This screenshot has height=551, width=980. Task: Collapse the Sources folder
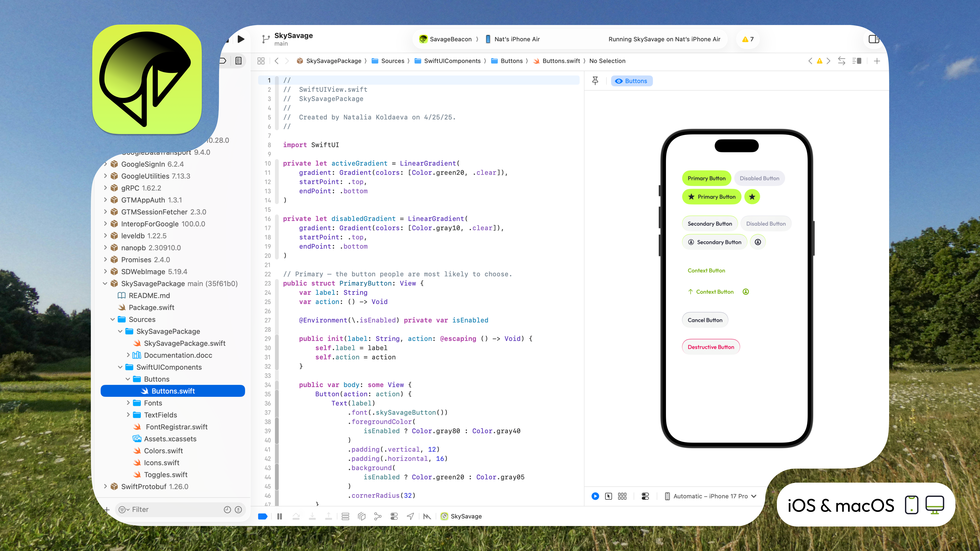[113, 319]
